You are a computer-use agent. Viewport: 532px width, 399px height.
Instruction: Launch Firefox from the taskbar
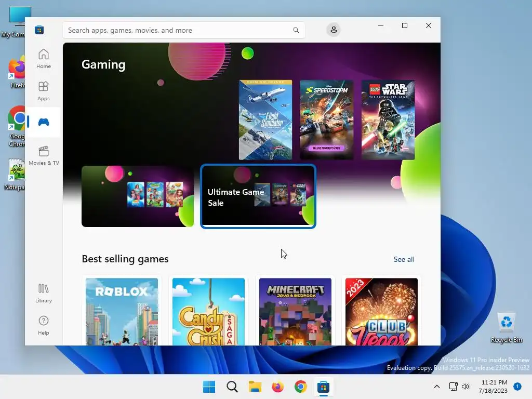tap(277, 387)
